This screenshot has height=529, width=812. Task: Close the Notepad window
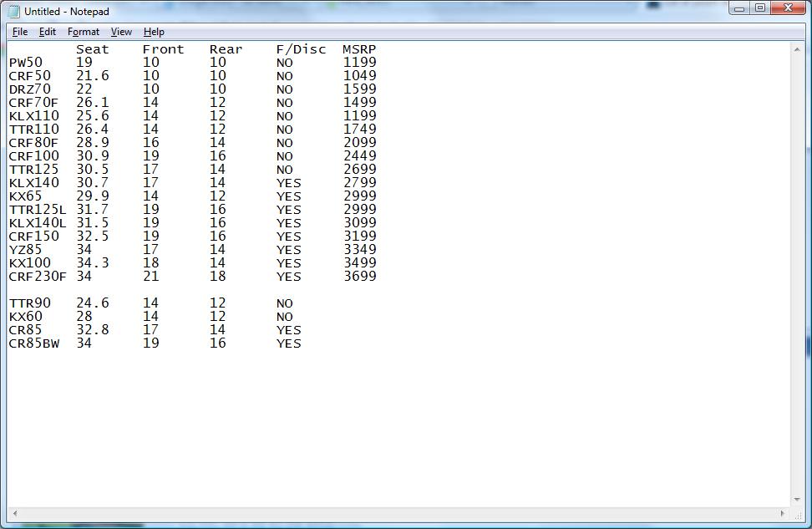pyautogui.click(x=788, y=8)
